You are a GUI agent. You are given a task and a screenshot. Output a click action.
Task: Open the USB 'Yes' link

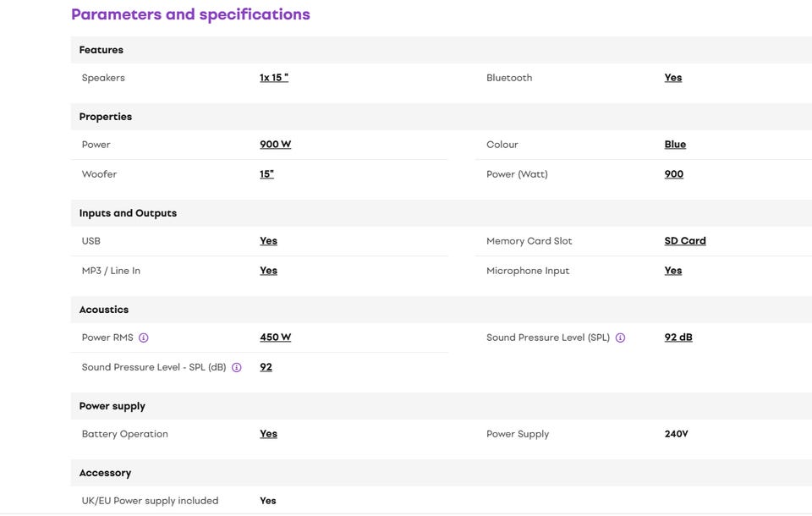pos(268,241)
